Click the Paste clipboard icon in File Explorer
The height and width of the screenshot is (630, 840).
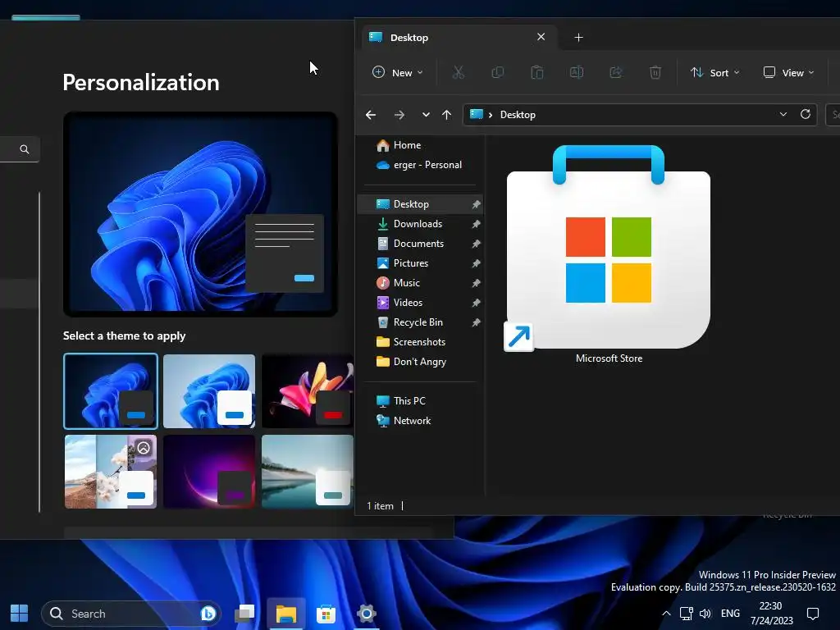(x=536, y=72)
